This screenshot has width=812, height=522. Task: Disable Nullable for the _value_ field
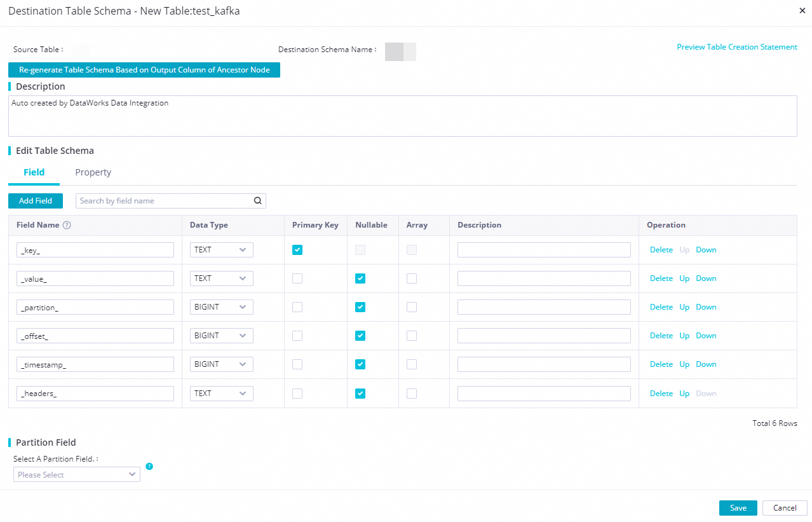360,278
